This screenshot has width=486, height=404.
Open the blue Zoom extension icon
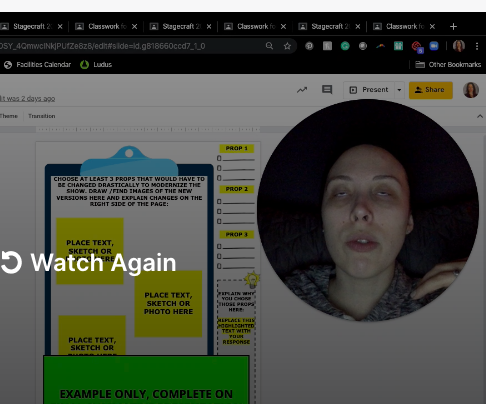(x=434, y=46)
